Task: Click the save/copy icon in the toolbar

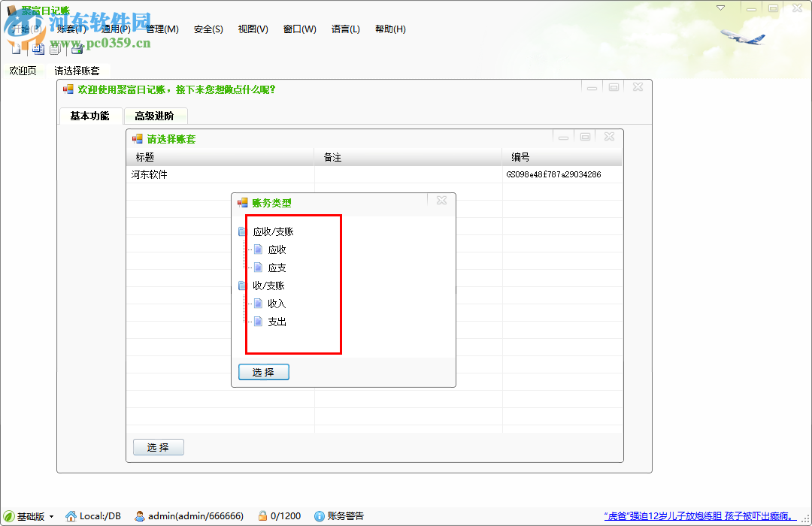Action: click(38, 48)
